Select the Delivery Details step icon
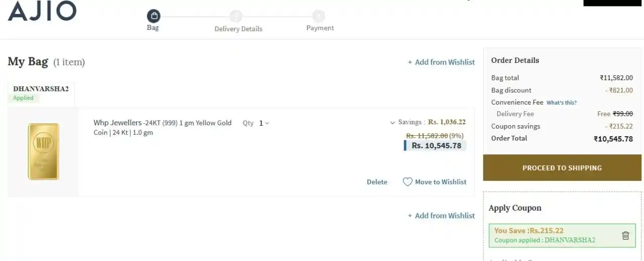 click(x=235, y=16)
